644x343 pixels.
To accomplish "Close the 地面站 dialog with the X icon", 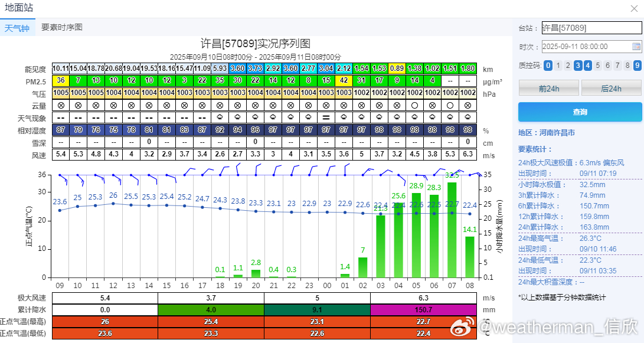I will tap(634, 9).
